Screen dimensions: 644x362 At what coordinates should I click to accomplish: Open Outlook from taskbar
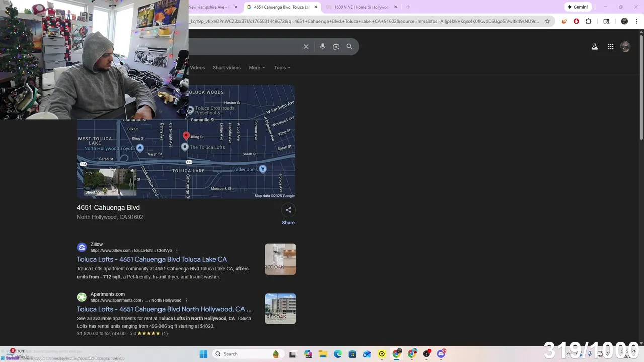[x=367, y=354]
